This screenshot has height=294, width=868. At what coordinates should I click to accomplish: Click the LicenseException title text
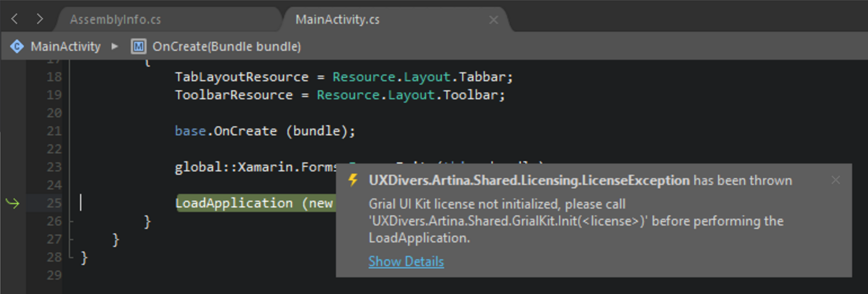(x=528, y=181)
